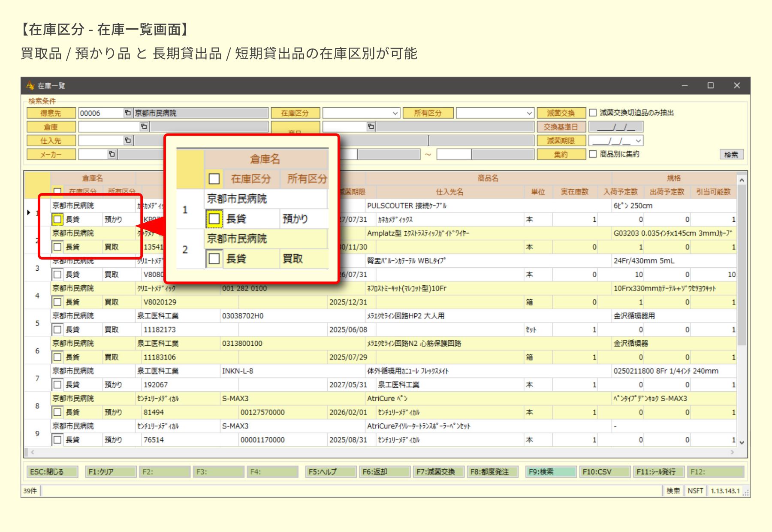Open the 仕入先 lookup icon
This screenshot has width=772, height=532.
(128, 140)
